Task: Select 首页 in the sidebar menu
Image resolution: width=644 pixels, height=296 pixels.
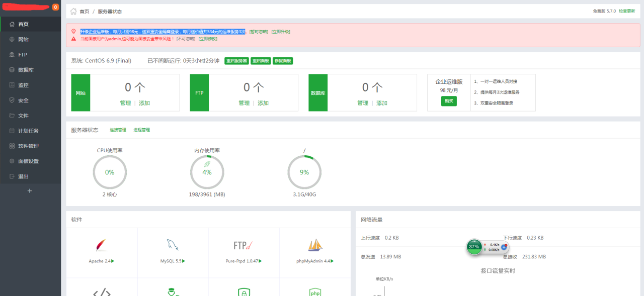Action: tap(24, 23)
